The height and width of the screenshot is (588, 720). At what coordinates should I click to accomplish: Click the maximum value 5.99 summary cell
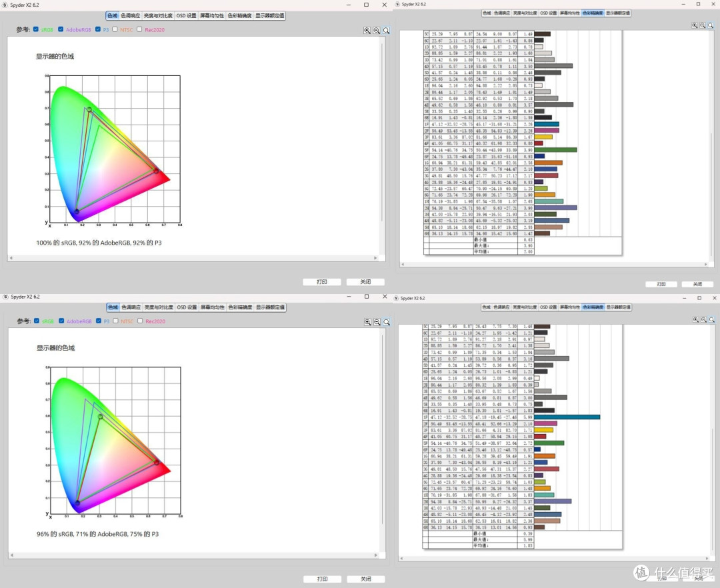point(526,539)
